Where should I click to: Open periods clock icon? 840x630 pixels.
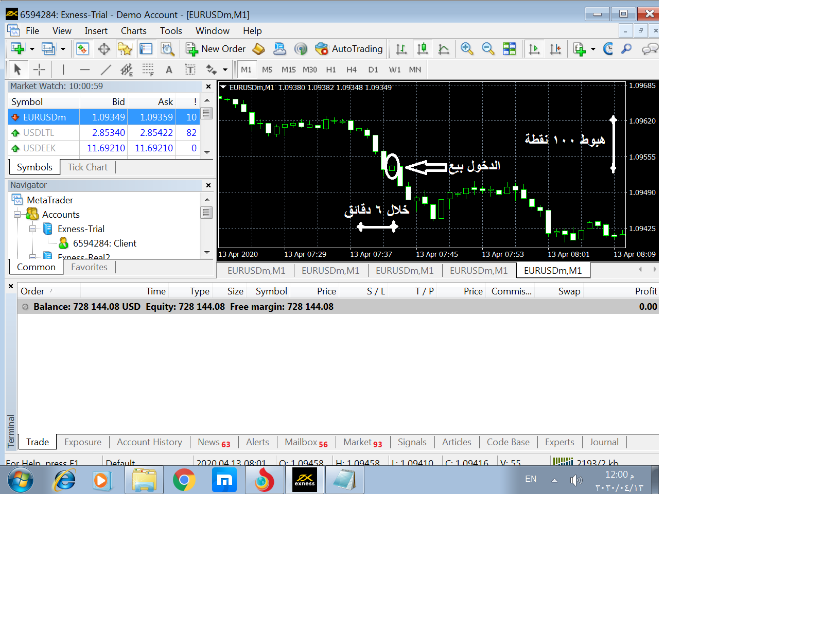coord(608,49)
